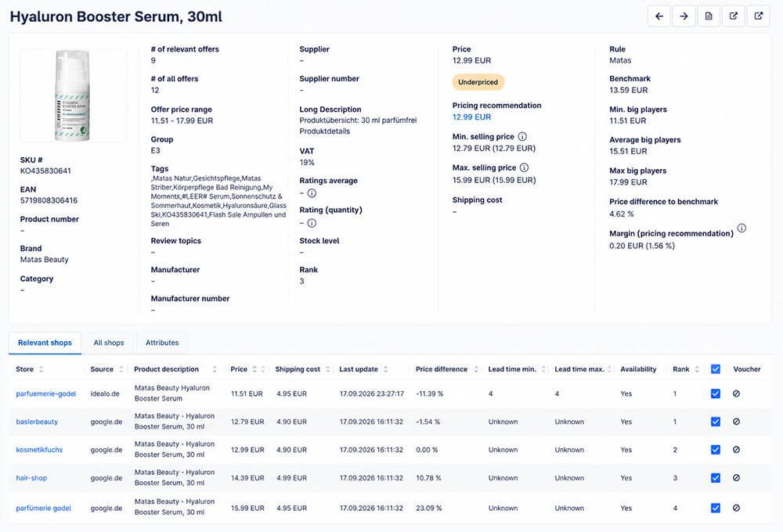783x532 pixels.
Task: Select the EAN value 5719808306416
Action: pyautogui.click(x=49, y=200)
